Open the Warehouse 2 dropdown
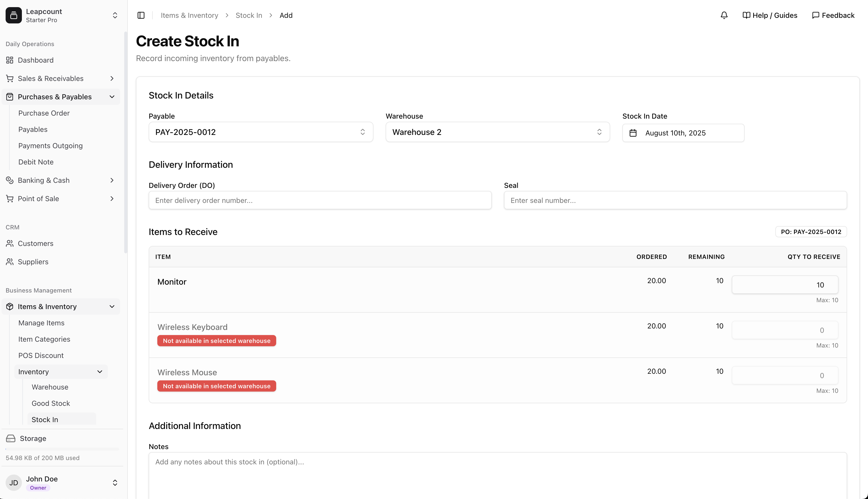Viewport: 868px width, 499px height. click(x=497, y=132)
